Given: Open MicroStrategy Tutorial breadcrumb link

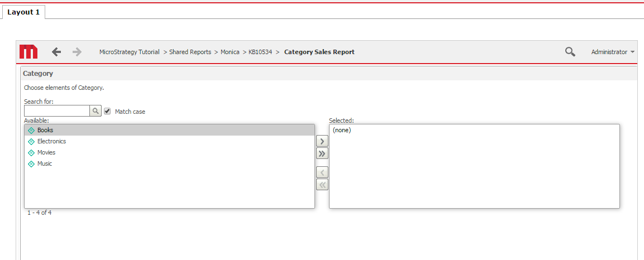Looking at the screenshot, I should [129, 52].
